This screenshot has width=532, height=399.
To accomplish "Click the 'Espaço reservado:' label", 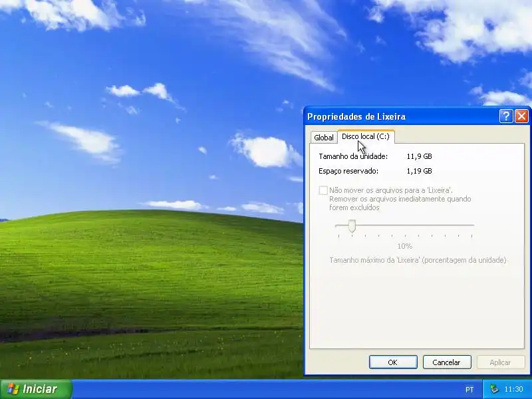I will [348, 171].
